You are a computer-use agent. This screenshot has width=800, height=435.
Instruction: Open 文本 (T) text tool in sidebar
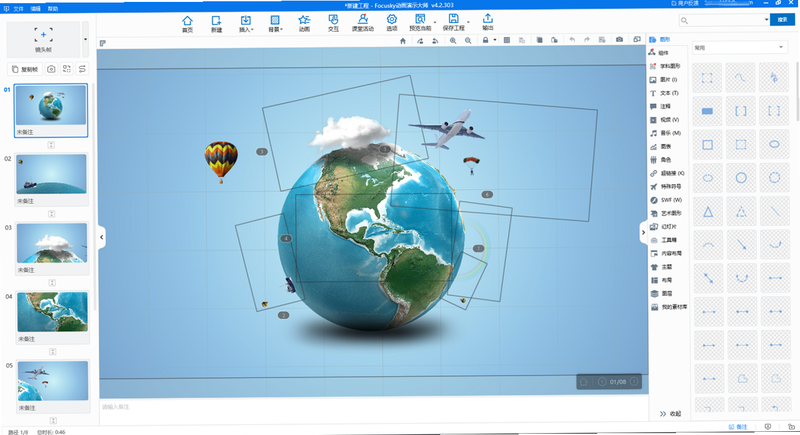(664, 93)
